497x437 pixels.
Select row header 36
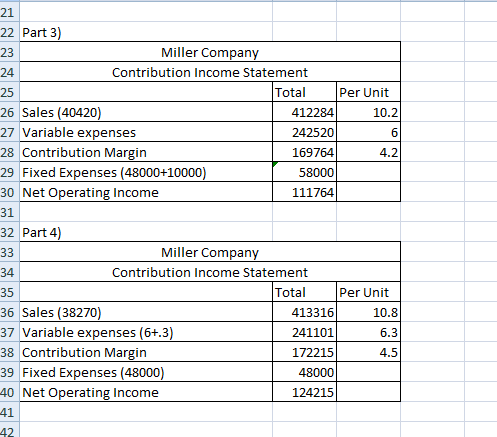click(10, 312)
